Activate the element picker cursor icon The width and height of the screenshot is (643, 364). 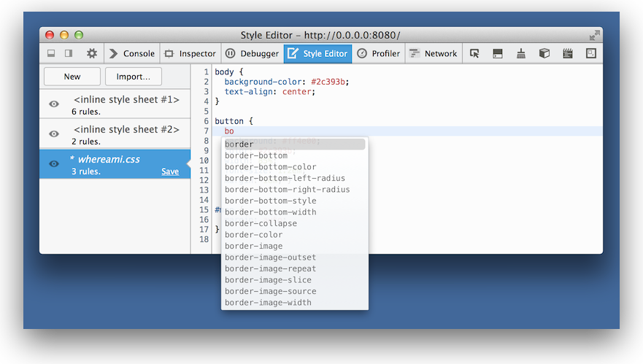point(474,53)
